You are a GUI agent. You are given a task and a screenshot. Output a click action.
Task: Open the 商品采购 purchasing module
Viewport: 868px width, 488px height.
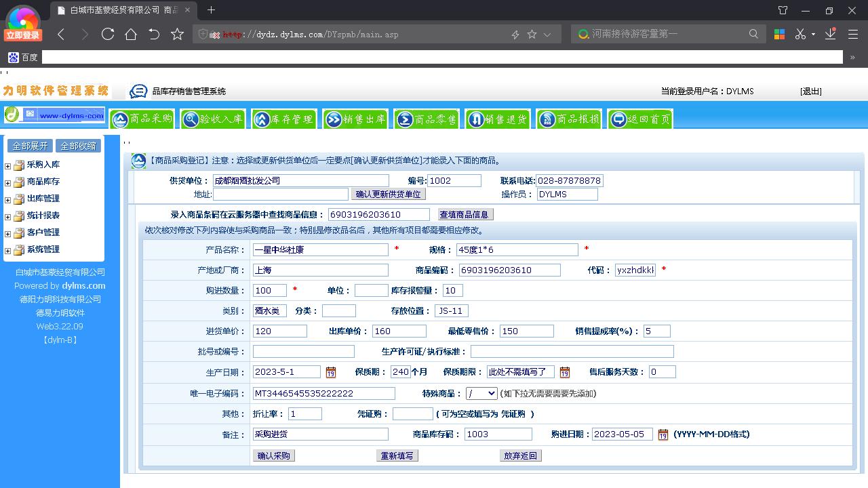pyautogui.click(x=142, y=119)
